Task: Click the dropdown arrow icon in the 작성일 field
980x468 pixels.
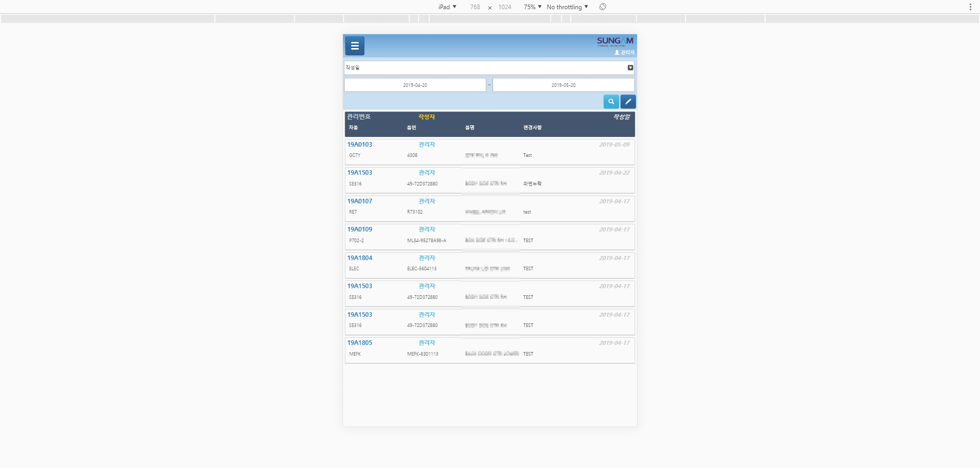Action: point(630,67)
